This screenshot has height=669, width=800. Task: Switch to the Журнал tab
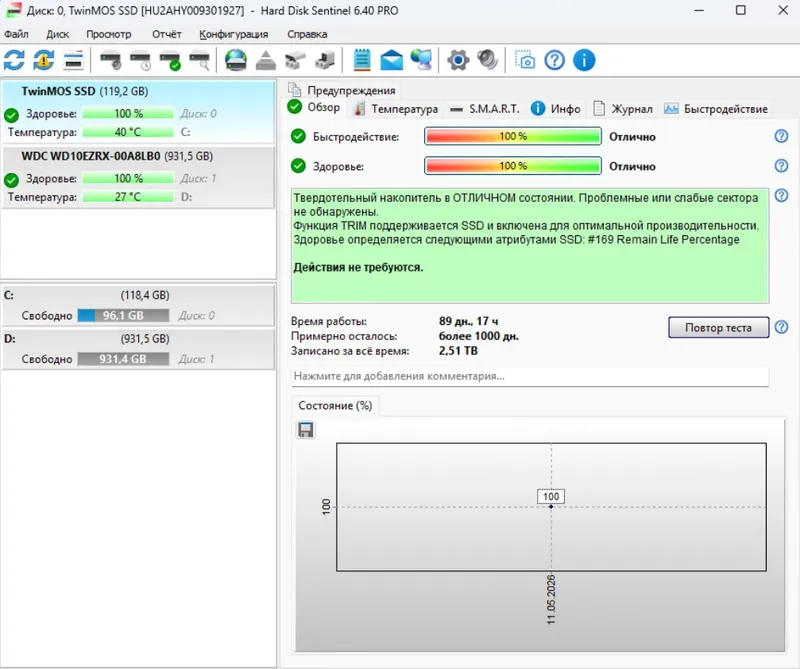[623, 109]
